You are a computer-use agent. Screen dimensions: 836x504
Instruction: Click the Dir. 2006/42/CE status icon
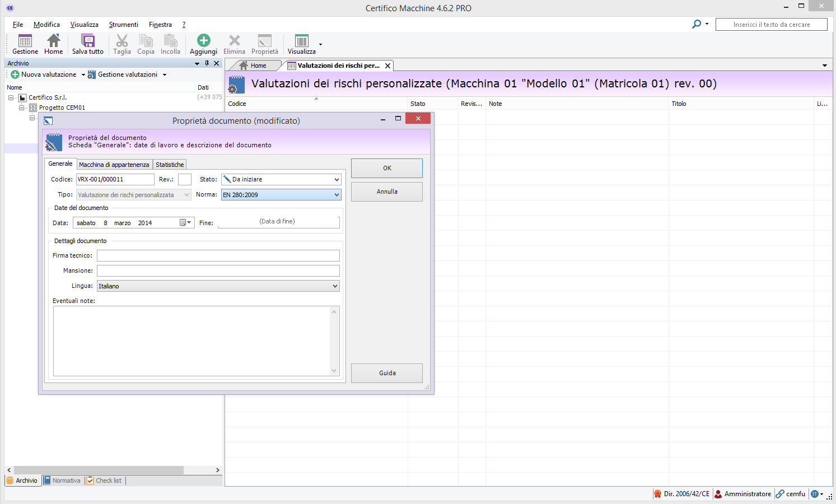click(x=657, y=494)
